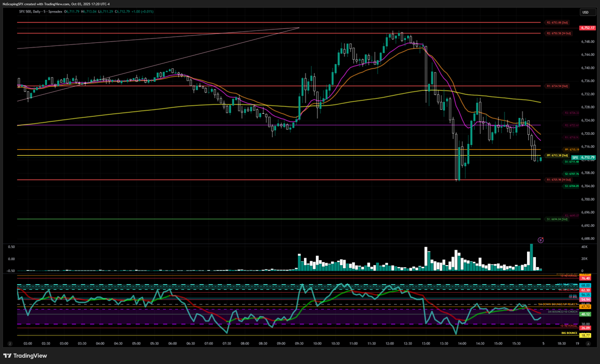Click the 18:30 time axis label
Viewport: 600px width, 364px height.
coord(561,344)
